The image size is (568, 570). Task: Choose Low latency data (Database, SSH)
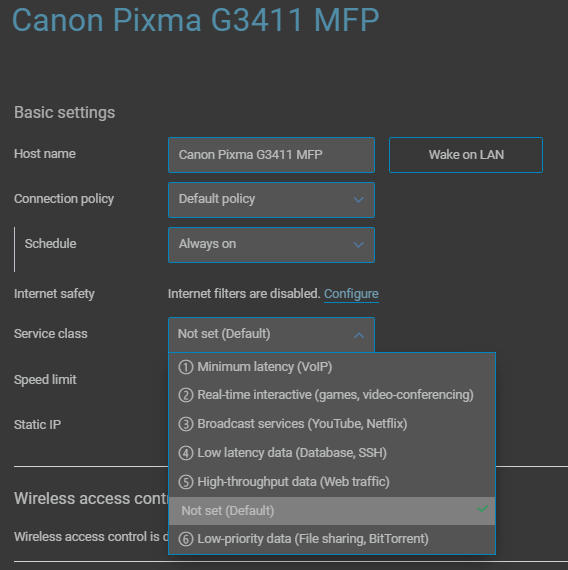332,453
